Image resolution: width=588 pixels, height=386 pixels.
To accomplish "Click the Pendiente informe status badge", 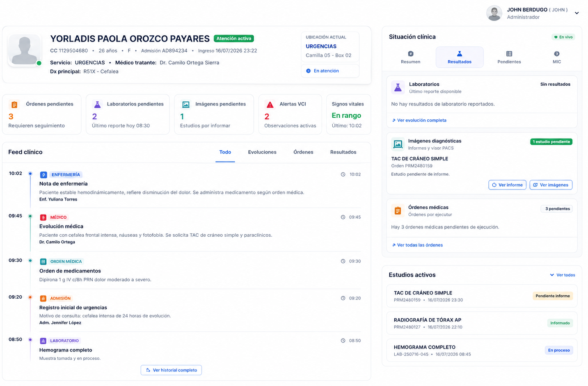I will [x=553, y=296].
